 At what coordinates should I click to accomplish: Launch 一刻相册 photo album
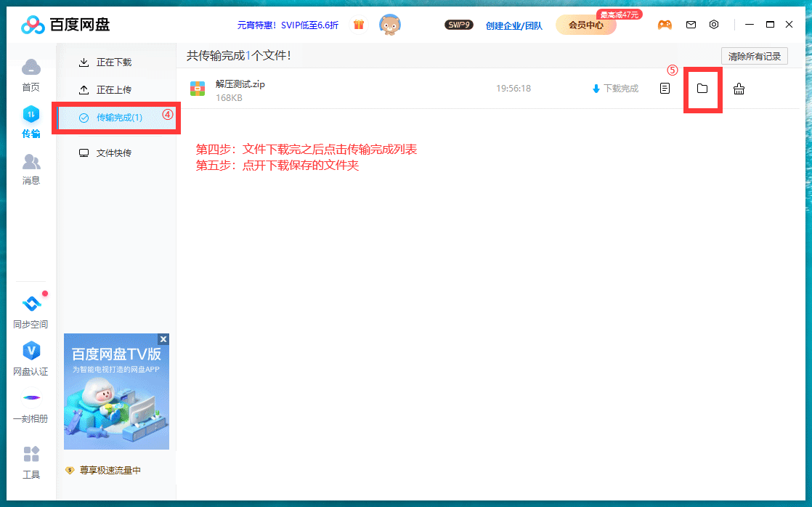coord(31,406)
